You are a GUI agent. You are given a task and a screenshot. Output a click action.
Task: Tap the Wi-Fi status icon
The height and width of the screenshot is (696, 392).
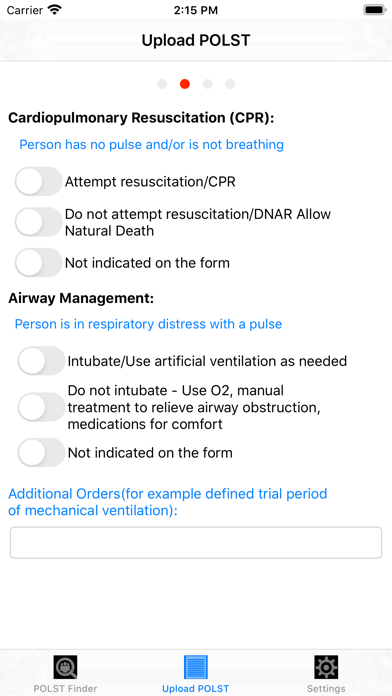pos(55,10)
